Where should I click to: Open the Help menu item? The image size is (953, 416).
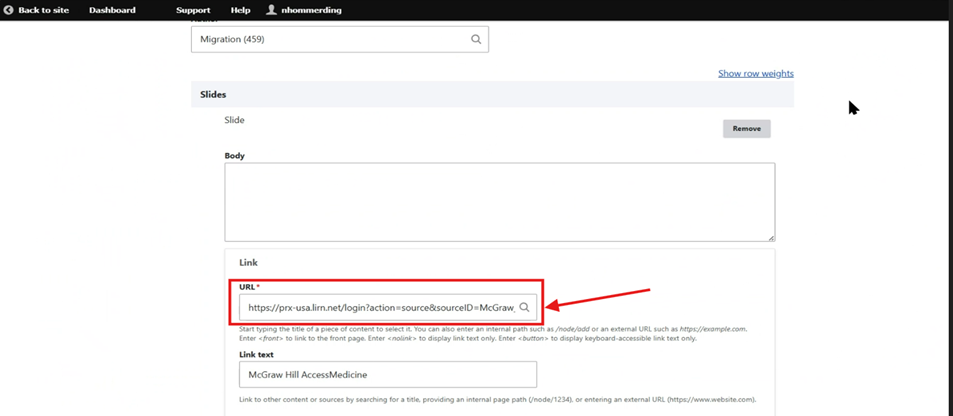[x=240, y=10]
